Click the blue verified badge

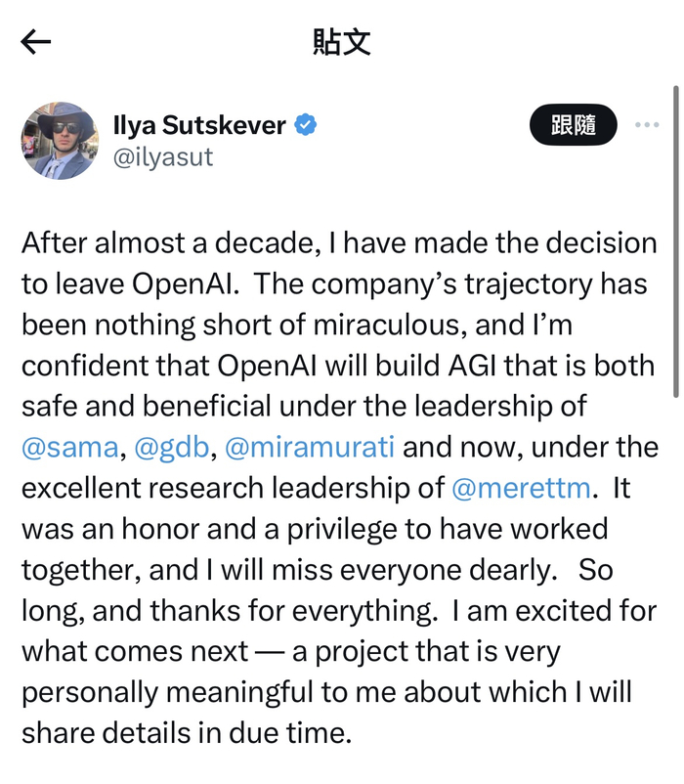[305, 125]
